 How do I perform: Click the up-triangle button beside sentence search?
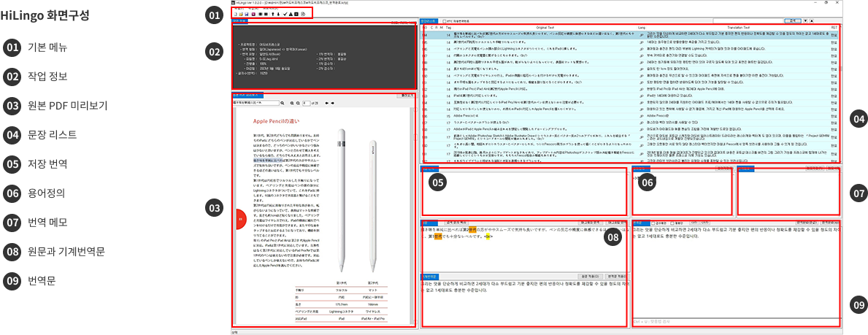(812, 20)
